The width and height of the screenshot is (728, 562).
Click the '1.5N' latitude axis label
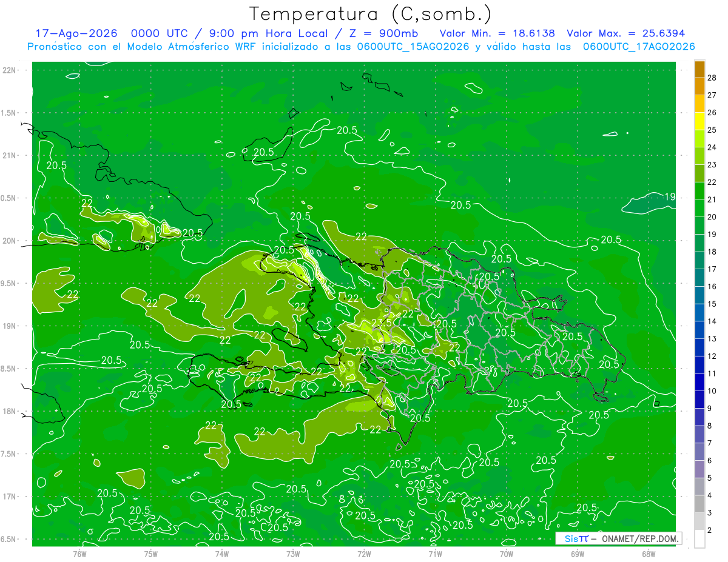point(9,113)
